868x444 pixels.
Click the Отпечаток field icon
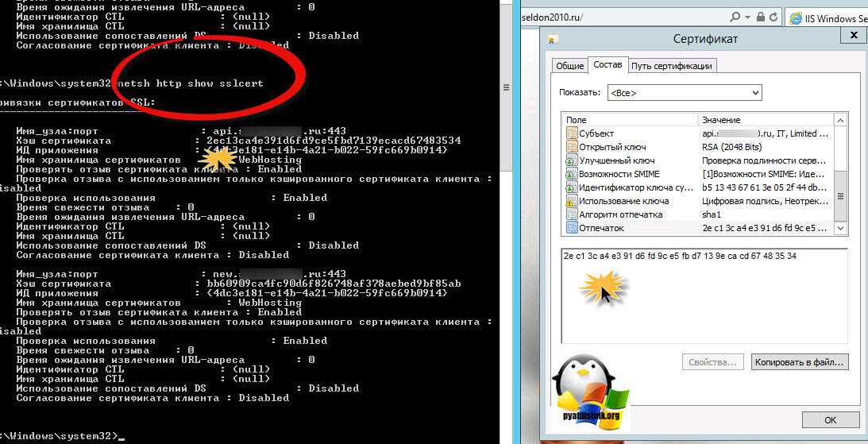point(571,228)
